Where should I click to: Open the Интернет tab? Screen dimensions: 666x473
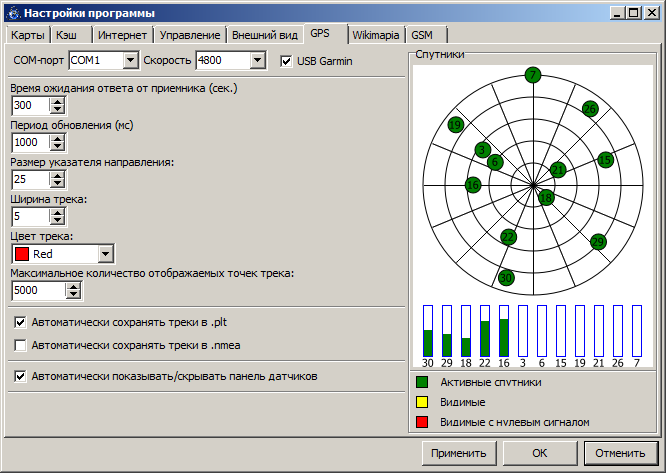click(123, 34)
